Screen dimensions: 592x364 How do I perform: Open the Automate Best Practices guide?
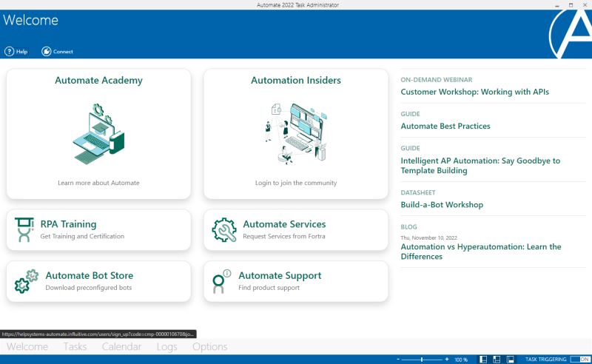click(x=445, y=126)
